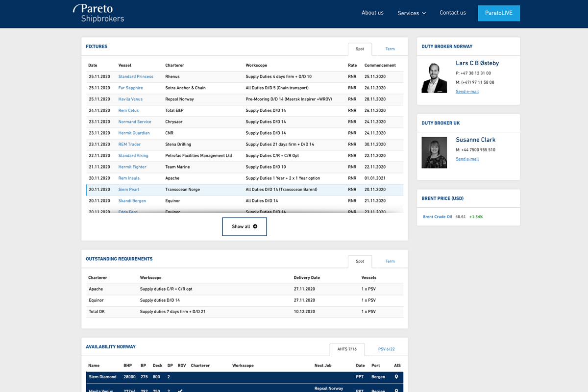Click the Brent change value +1.54%
The height and width of the screenshot is (392, 588).
[x=476, y=217]
